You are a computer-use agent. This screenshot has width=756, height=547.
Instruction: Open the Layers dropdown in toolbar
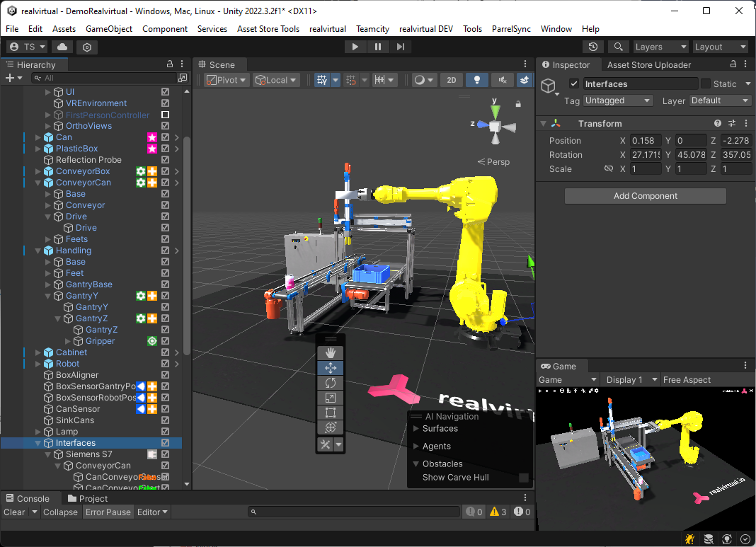660,47
